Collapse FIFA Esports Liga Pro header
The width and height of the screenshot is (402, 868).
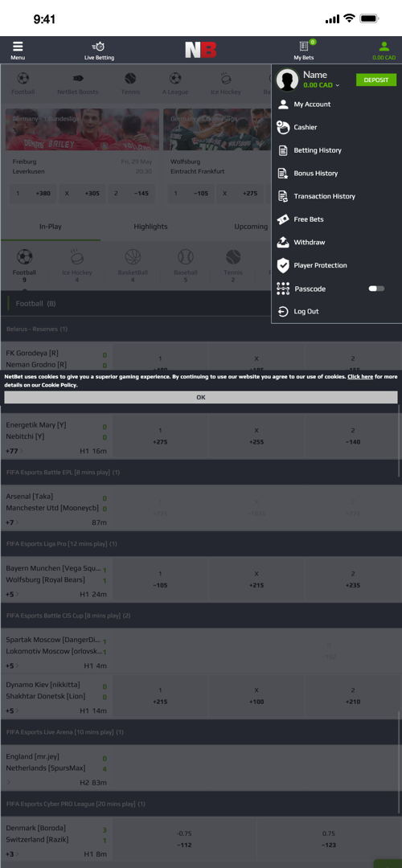[x=201, y=544]
